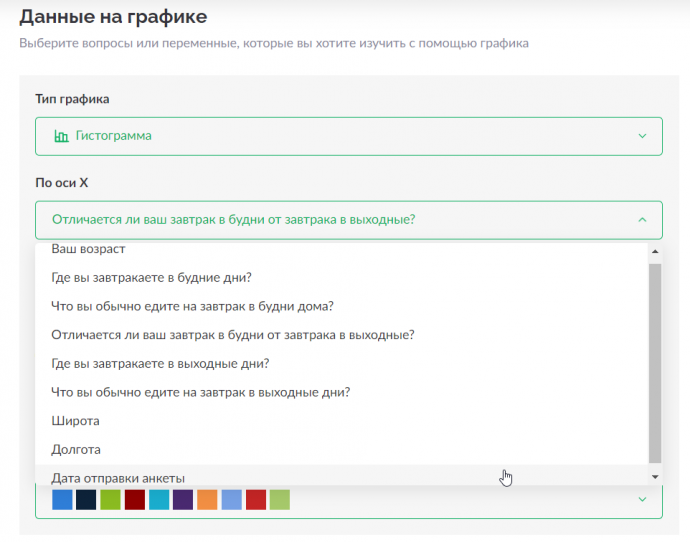
Task: Select 'Что вы обычно едите на завтрак в выходные дни?'
Action: pyautogui.click(x=341, y=392)
